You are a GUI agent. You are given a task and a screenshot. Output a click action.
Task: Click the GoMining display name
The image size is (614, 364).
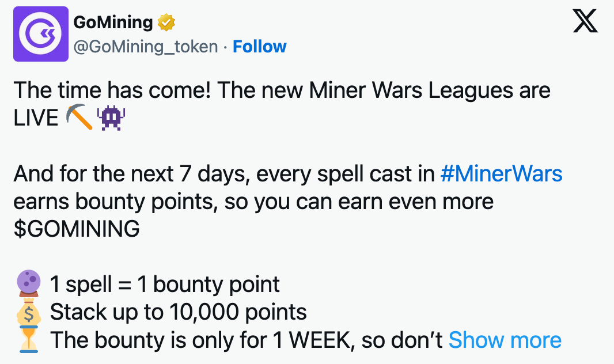point(113,23)
